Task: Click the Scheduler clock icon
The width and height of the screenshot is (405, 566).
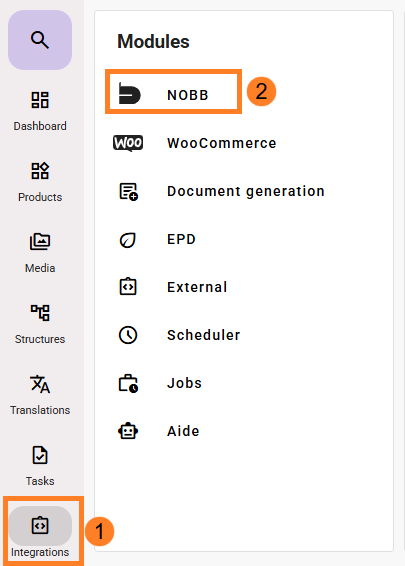Action: click(128, 335)
